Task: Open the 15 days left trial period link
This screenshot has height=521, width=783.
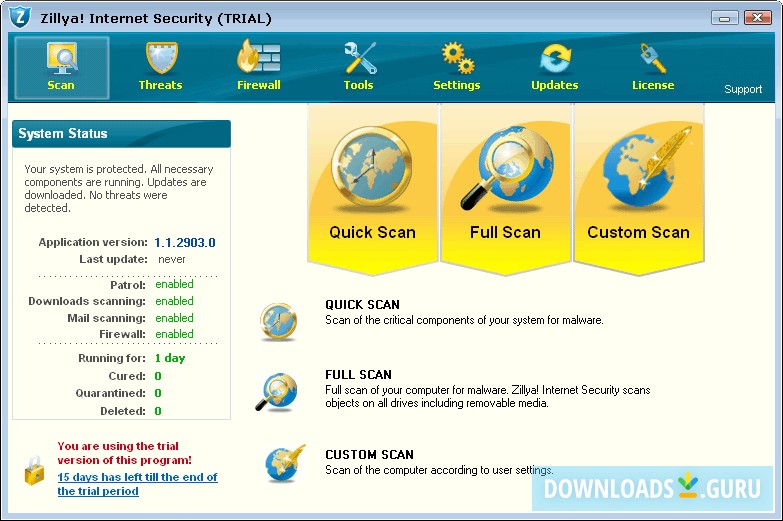Action: point(137,484)
